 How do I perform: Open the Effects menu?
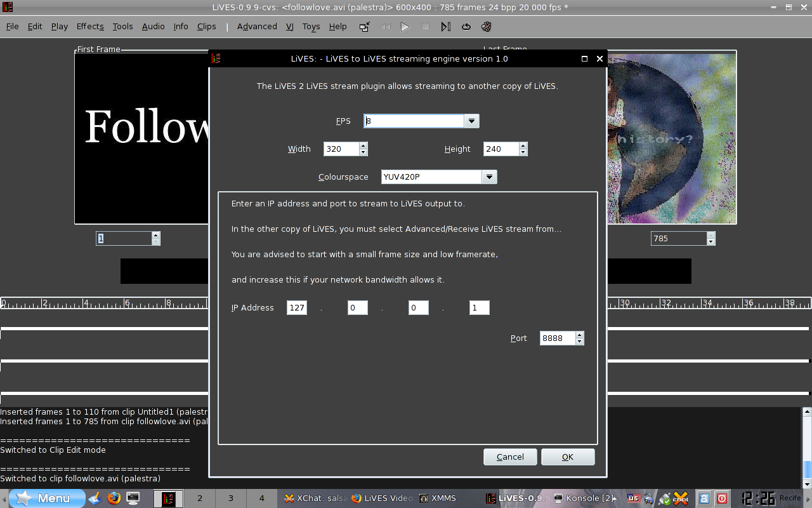pos(90,27)
